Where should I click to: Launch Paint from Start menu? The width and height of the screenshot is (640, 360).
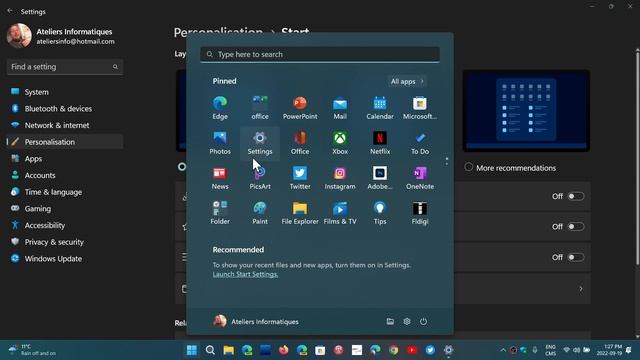(260, 213)
